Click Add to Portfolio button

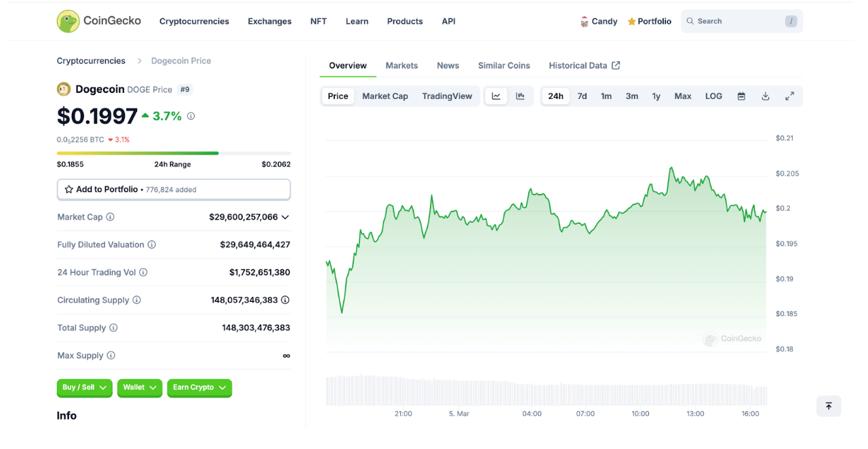coord(174,190)
